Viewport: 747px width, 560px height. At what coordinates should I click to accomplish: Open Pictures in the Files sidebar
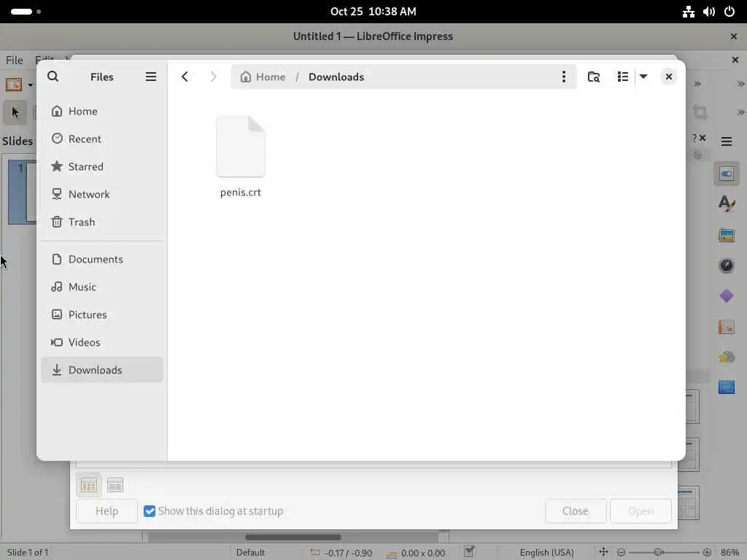pos(102,314)
